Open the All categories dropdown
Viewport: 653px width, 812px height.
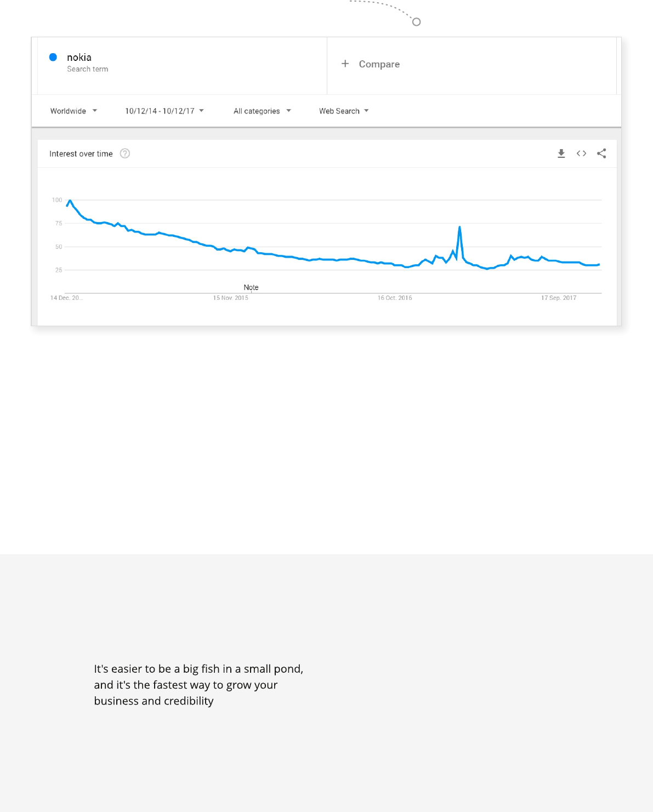[x=262, y=111]
